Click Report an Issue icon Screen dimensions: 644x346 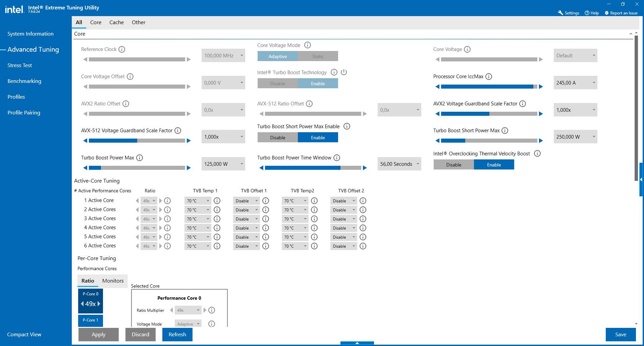607,13
